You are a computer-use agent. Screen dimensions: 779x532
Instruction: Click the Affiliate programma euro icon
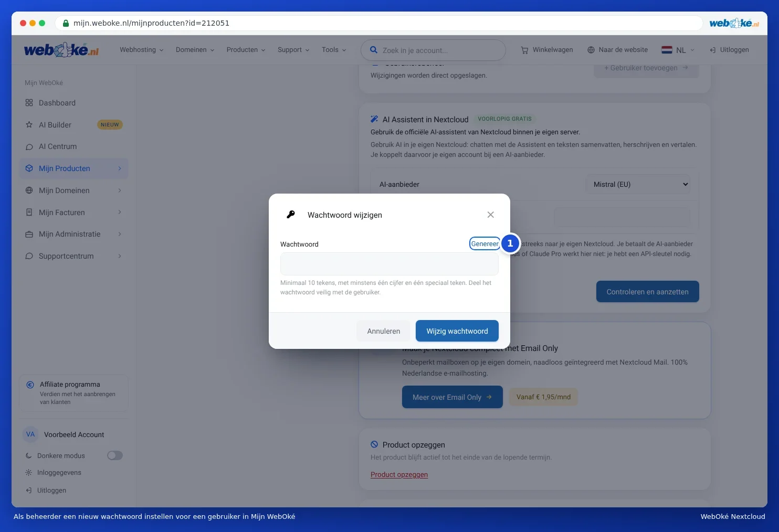click(30, 385)
